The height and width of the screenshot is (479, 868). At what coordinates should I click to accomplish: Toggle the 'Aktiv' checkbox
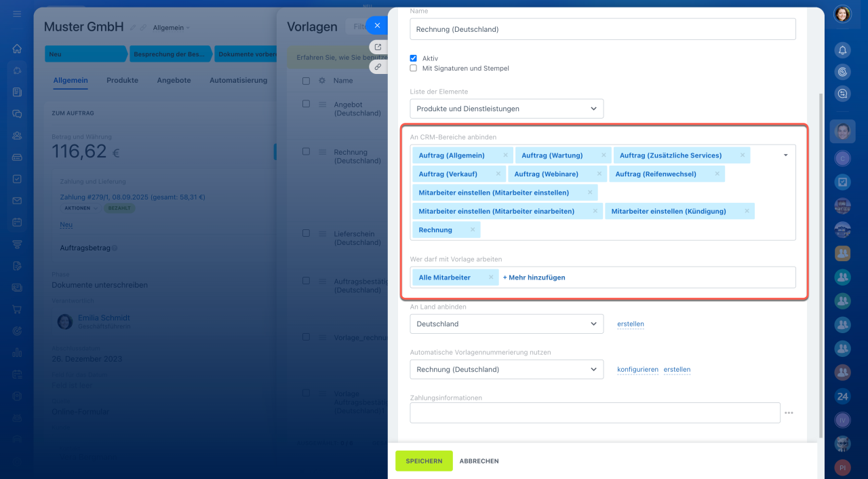tap(414, 58)
